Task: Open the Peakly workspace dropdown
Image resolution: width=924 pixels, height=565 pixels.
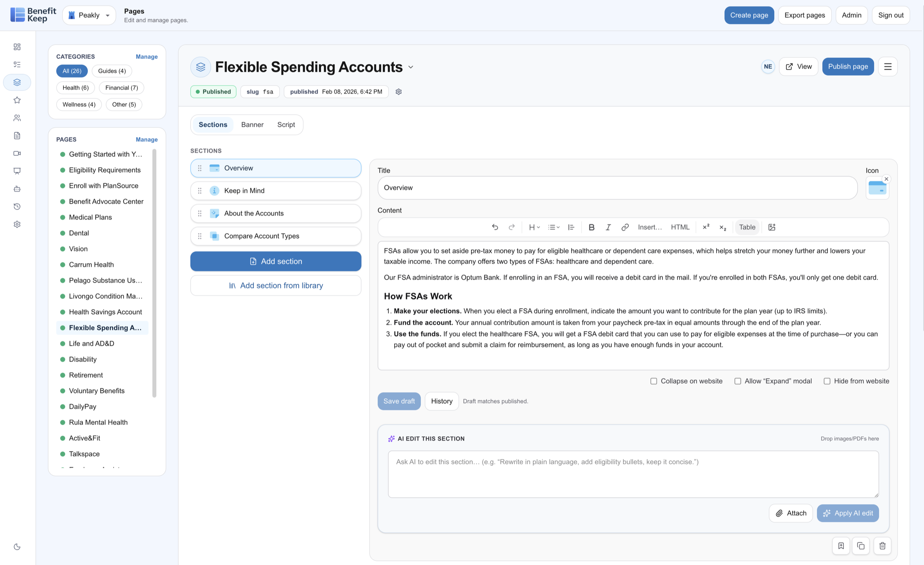Action: 89,15
